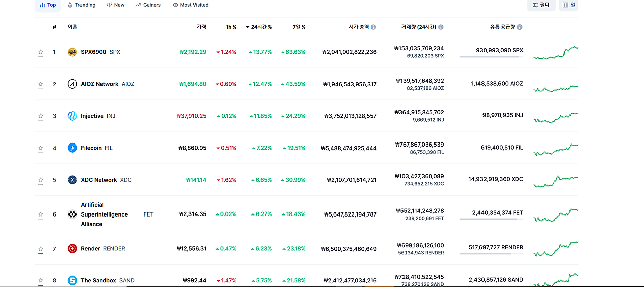Click FET circulating supply progress bar
This screenshot has height=287, width=644.
coord(492,219)
